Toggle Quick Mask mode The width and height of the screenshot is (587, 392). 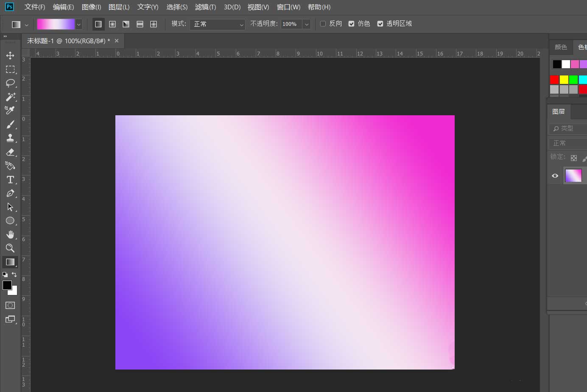point(10,305)
